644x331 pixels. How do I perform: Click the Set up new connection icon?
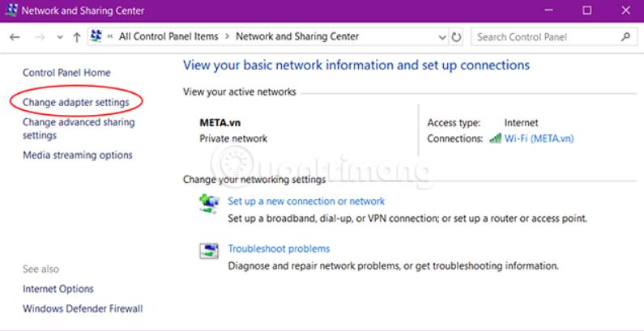pos(209,203)
